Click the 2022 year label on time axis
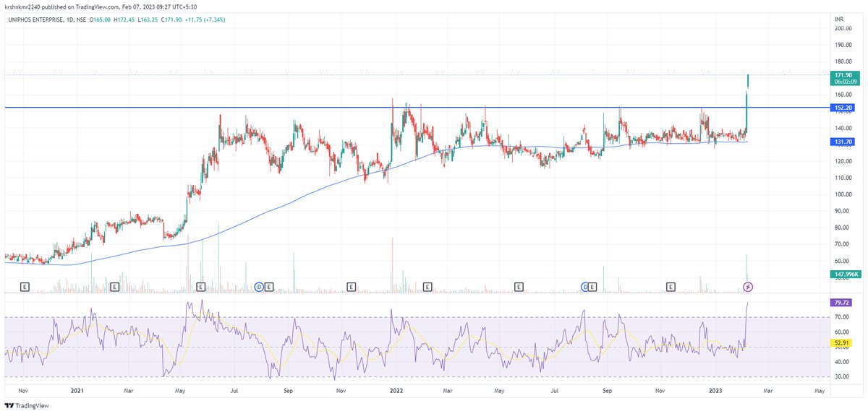This screenshot has height=414, width=868. pos(396,390)
